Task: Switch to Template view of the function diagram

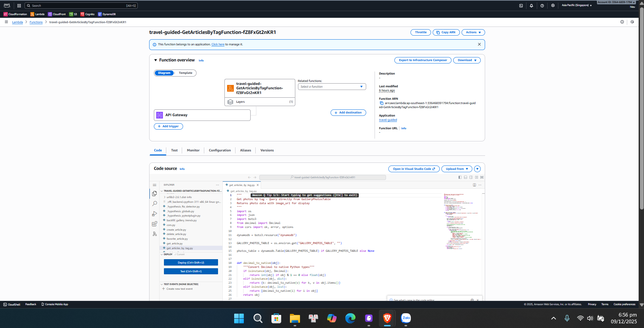Action: [185, 73]
